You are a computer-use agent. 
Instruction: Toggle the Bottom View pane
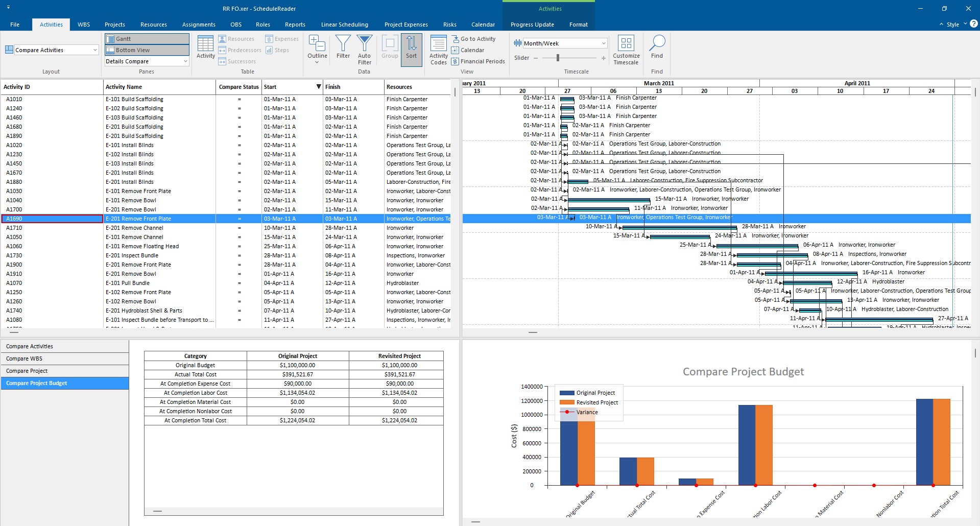click(147, 50)
